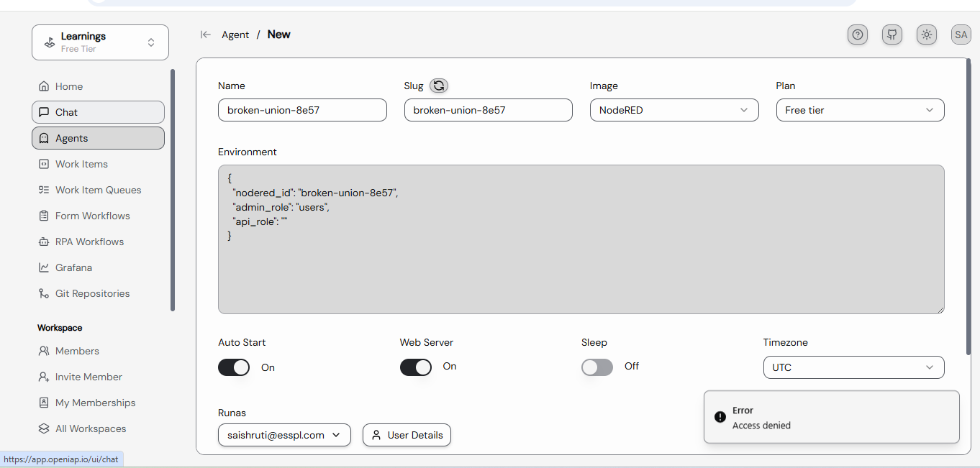Viewport: 980px width, 468px height.
Task: Click the Free Tier text under Learnings
Action: click(x=78, y=49)
